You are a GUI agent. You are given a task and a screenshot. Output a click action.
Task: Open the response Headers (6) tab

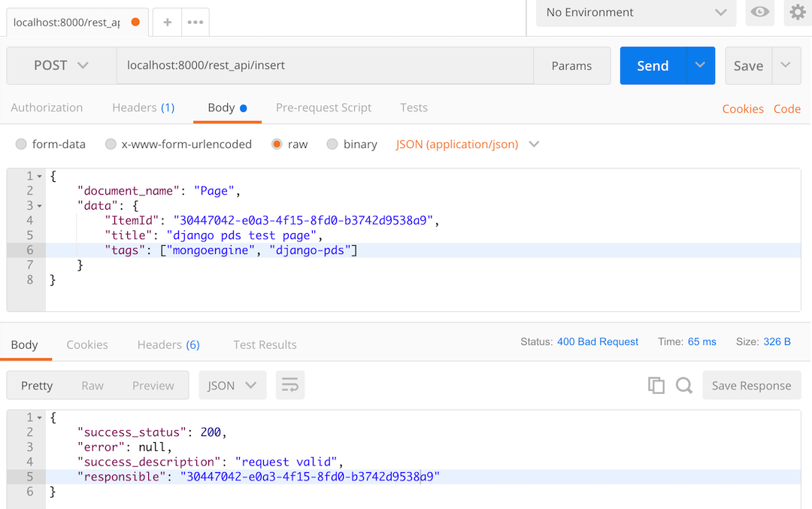point(168,344)
